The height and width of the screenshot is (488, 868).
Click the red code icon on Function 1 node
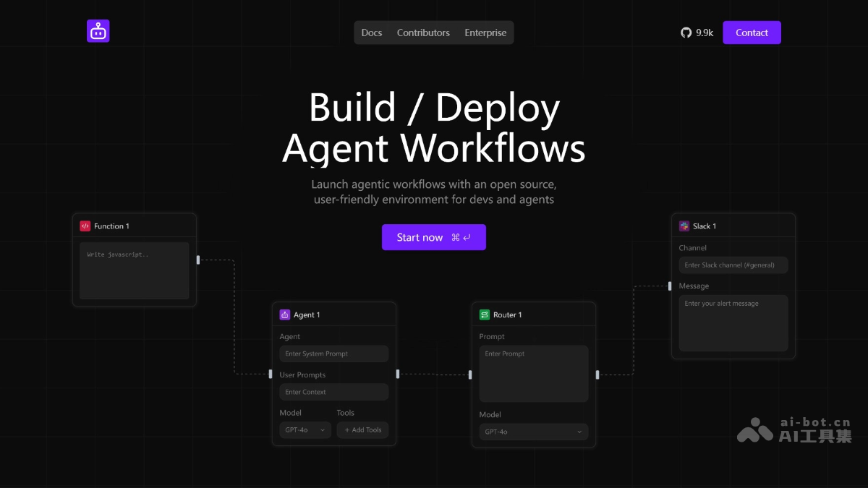(x=85, y=226)
